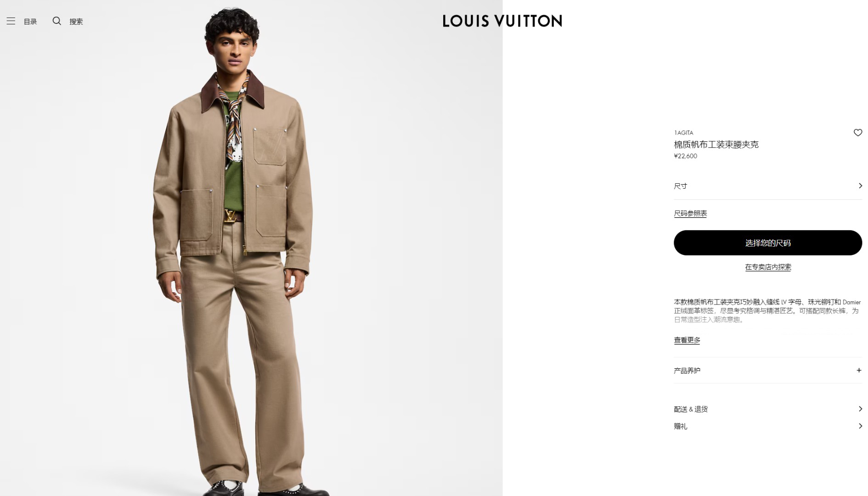Open the 尺寸 size selector row
Viewport: 868px width, 496px height.
pyautogui.click(x=768, y=186)
